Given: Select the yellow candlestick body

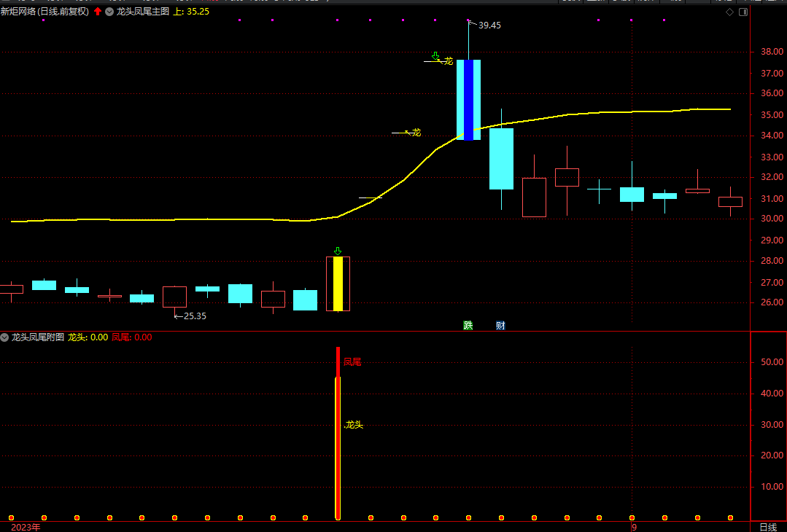Looking at the screenshot, I should click(338, 283).
